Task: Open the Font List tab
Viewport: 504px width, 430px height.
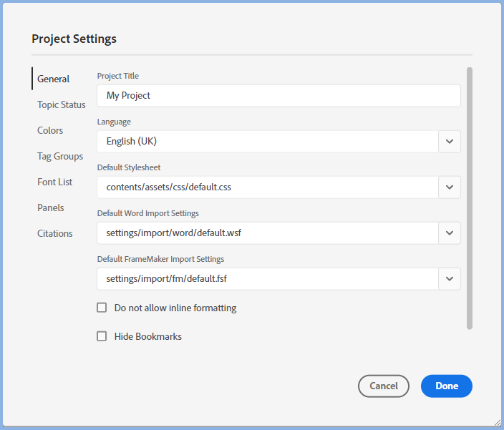Action: 54,182
